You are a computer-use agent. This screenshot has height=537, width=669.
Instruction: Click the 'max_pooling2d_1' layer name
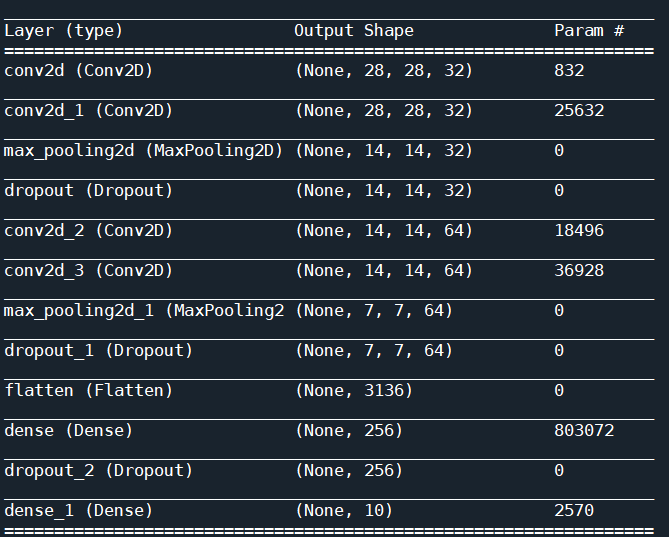point(79,311)
